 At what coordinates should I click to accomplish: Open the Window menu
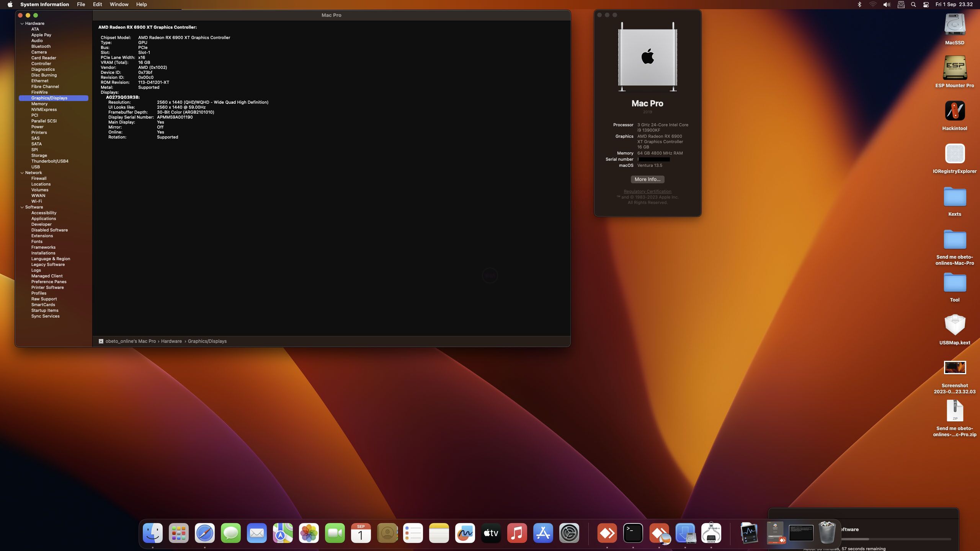(119, 5)
